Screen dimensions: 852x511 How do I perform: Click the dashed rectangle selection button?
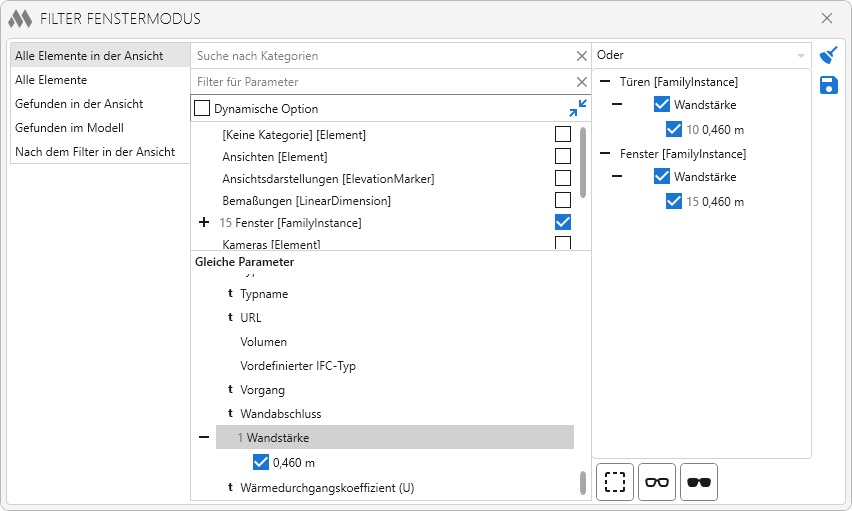(615, 482)
